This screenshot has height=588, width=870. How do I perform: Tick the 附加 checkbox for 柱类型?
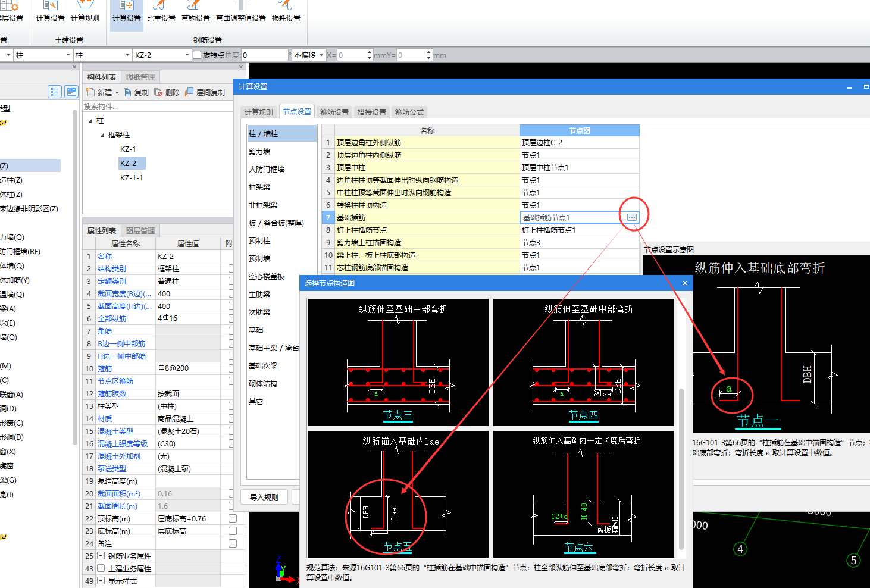[232, 406]
